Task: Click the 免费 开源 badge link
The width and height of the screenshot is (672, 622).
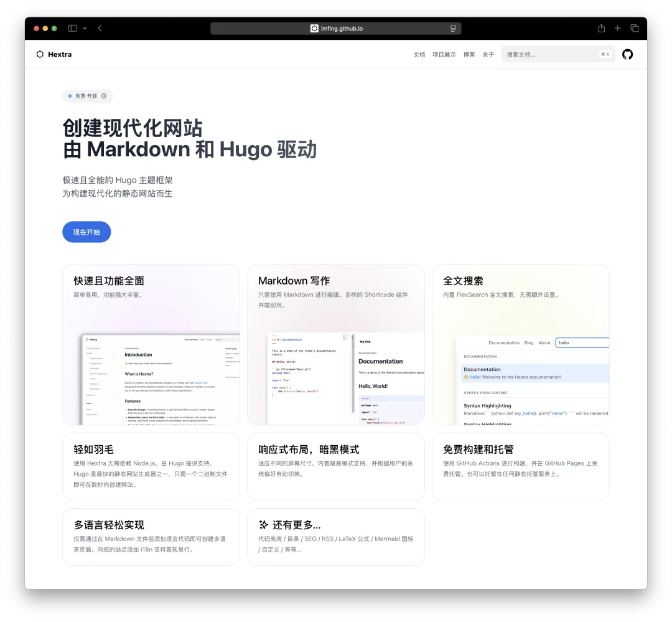Action: (x=88, y=96)
